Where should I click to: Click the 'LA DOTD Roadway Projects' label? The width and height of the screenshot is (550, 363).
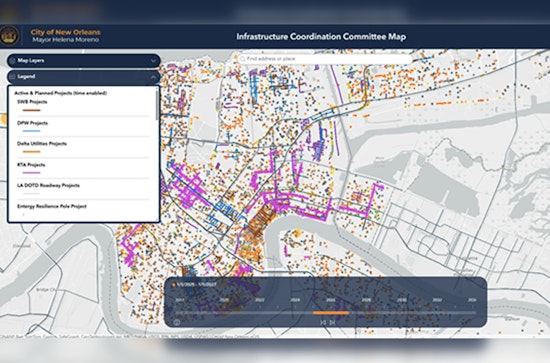(48, 185)
